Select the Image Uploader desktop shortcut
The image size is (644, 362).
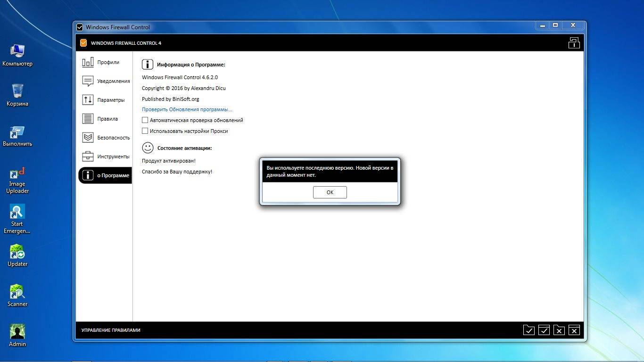click(x=17, y=180)
